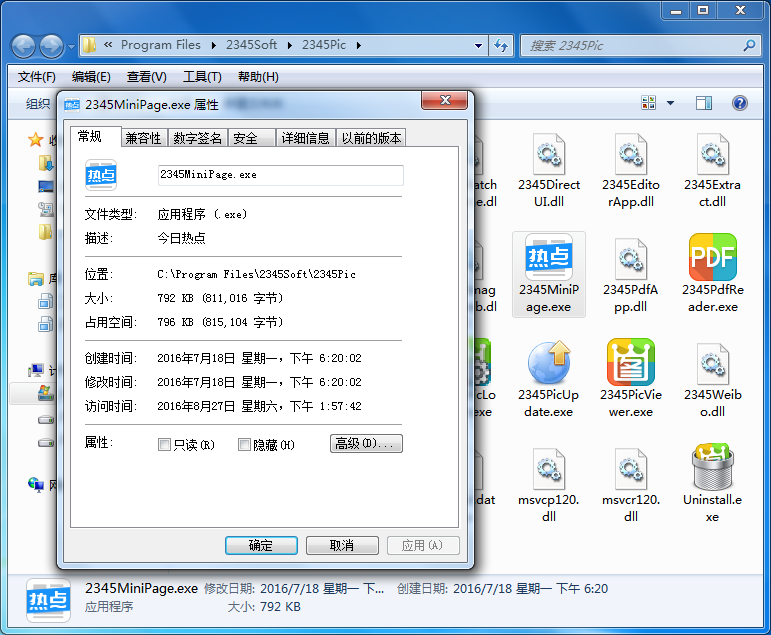Select the 2345PicUpdate.exe globe icon
Viewport: 771px width, 635px height.
pyautogui.click(x=549, y=363)
